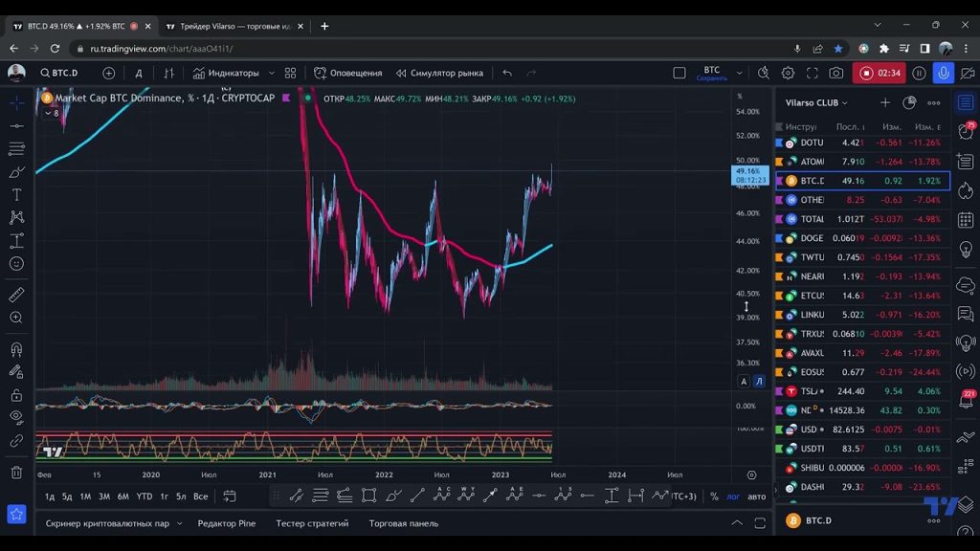980x551 pixels.
Task: Stop the screen recording at 02:34
Action: tap(867, 73)
